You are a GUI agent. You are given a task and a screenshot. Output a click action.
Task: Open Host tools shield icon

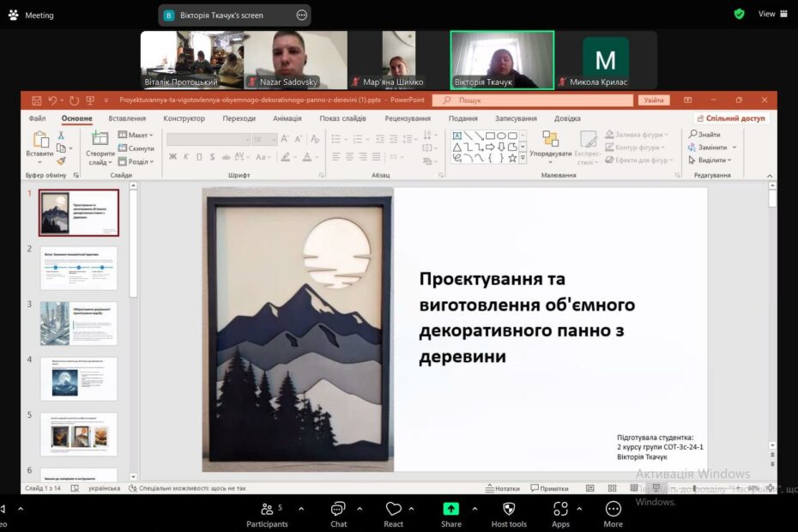pyautogui.click(x=509, y=510)
